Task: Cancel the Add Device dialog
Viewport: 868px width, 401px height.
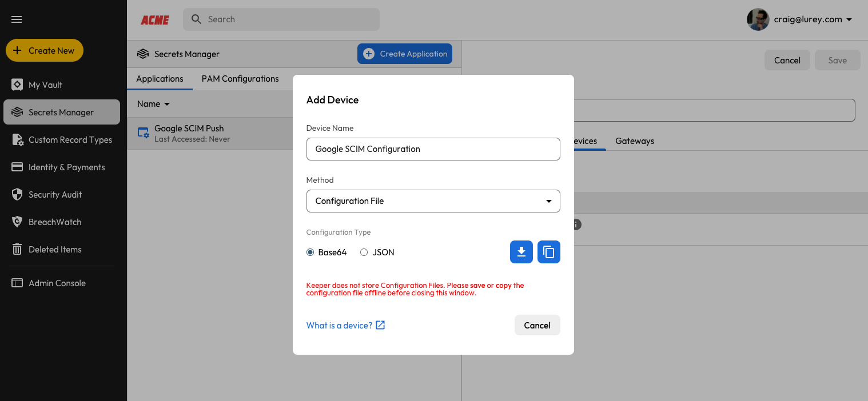Action: (537, 325)
